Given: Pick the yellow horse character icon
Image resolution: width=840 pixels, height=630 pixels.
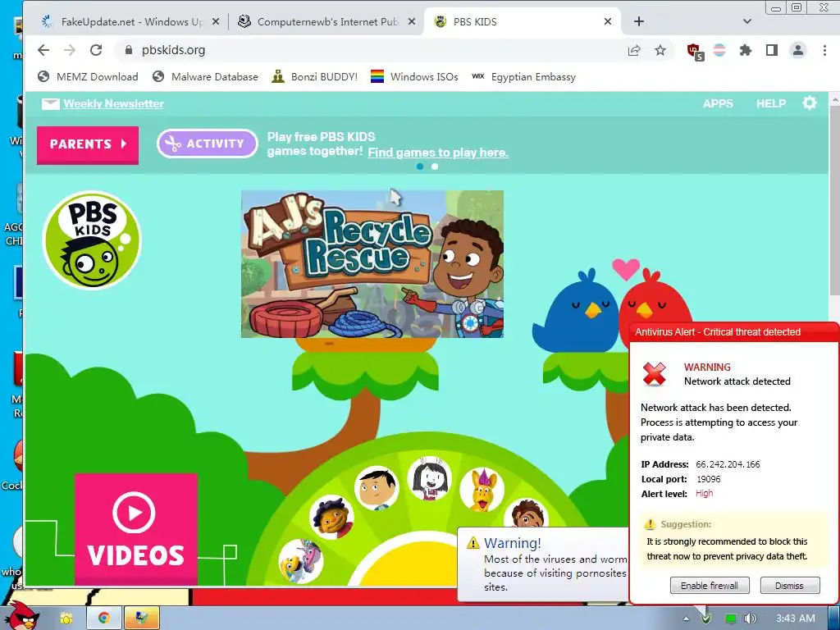Looking at the screenshot, I should [x=482, y=490].
